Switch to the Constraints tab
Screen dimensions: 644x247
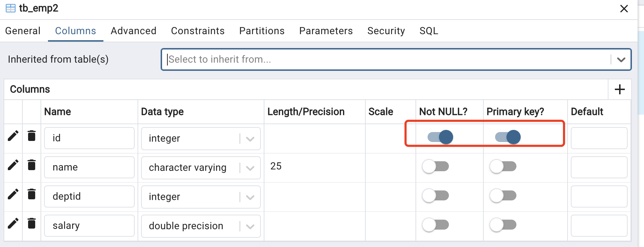point(198,31)
